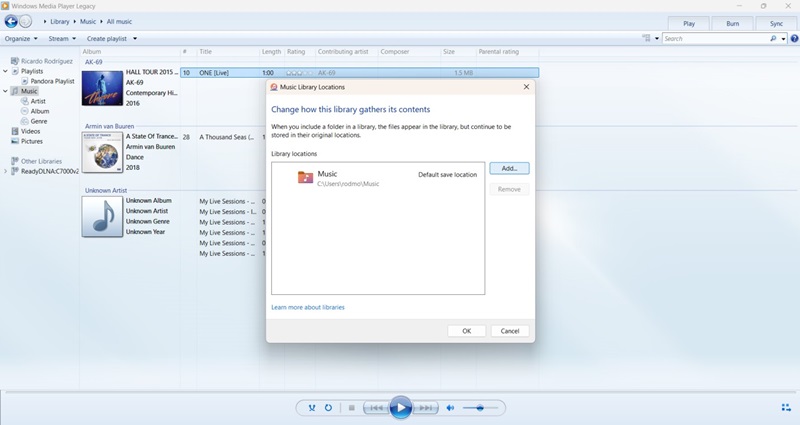800x425 pixels.
Task: Open the search options dropdown arrow
Action: point(783,39)
